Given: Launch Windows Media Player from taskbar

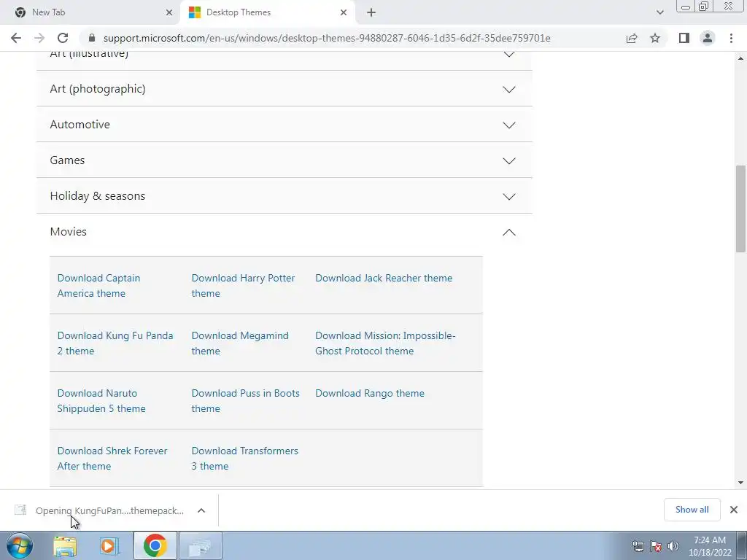Looking at the screenshot, I should coord(109,545).
